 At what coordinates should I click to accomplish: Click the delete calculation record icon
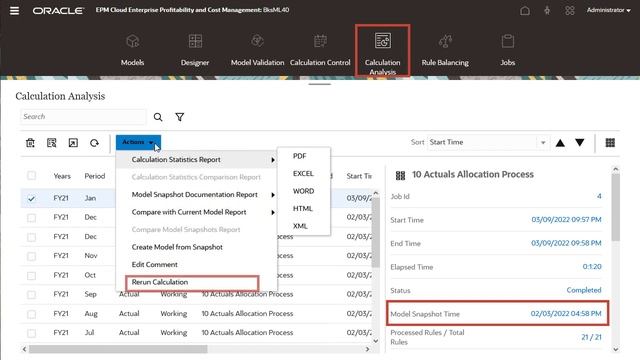pos(30,143)
